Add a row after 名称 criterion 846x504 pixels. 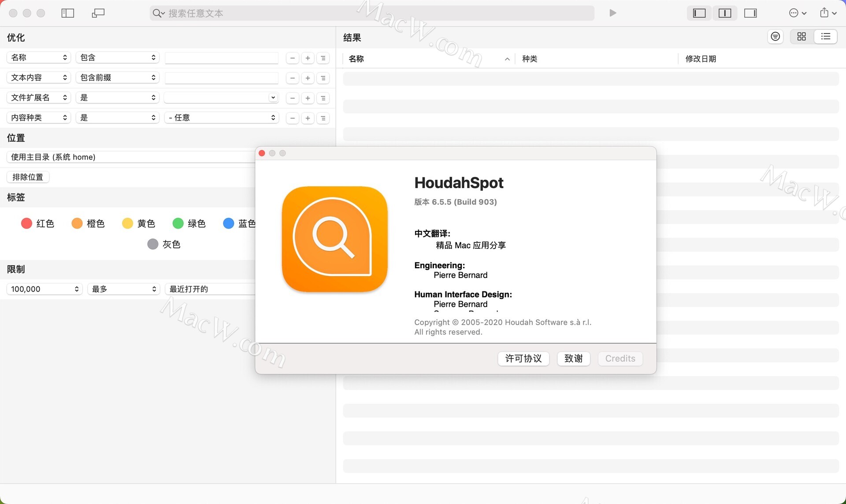click(308, 58)
